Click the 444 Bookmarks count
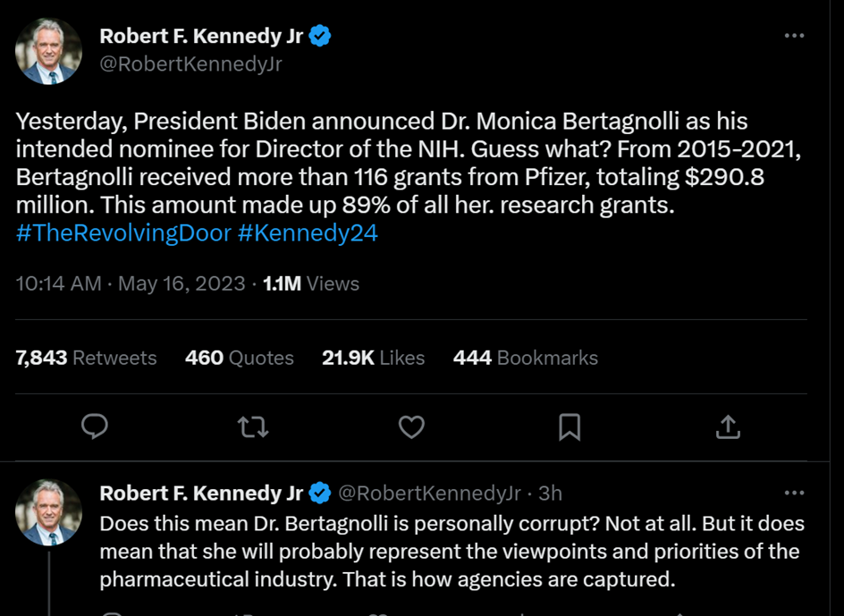This screenshot has height=616, width=844. [526, 358]
